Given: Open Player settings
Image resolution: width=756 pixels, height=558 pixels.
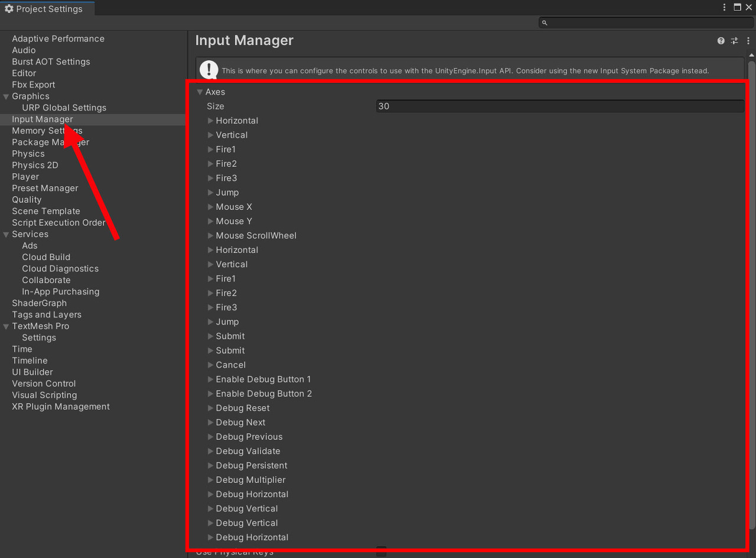Looking at the screenshot, I should [x=25, y=177].
